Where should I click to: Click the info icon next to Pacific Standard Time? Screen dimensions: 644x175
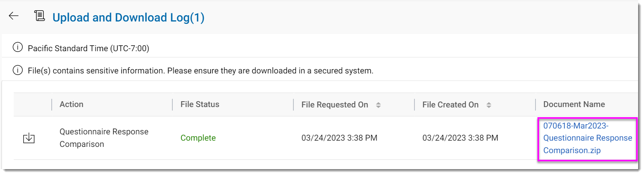(x=18, y=48)
